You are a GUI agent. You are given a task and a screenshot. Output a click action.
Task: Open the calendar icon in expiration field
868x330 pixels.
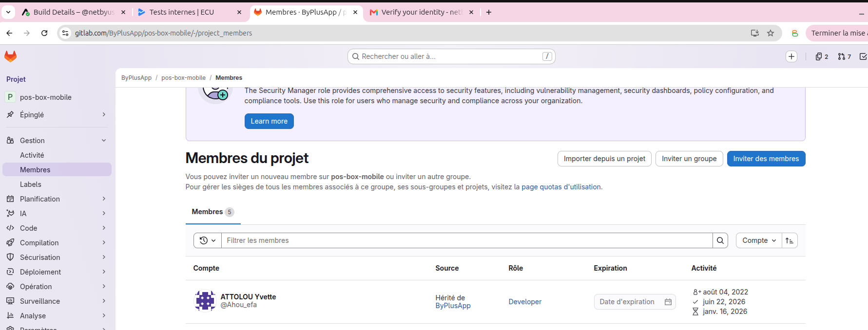coord(668,302)
